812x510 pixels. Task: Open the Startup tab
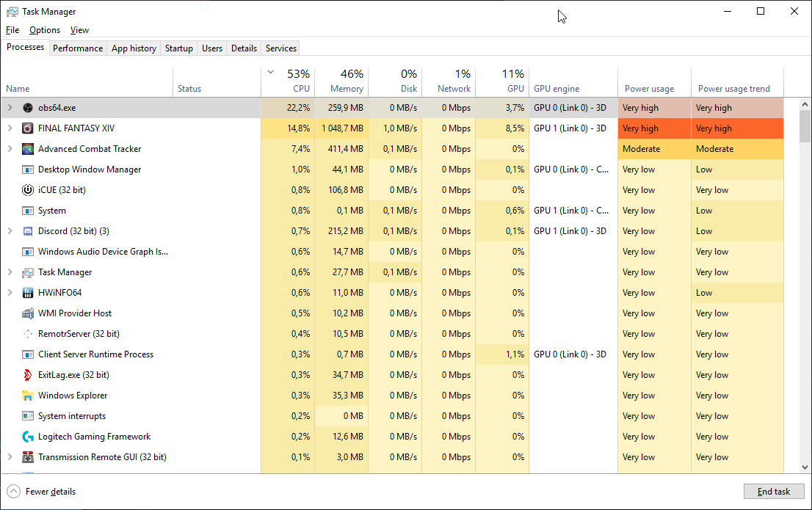(x=178, y=48)
